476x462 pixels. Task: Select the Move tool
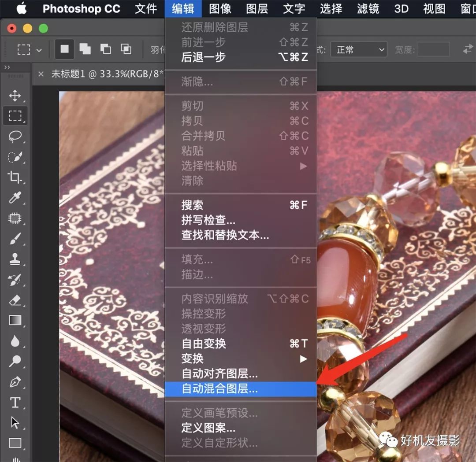[15, 96]
